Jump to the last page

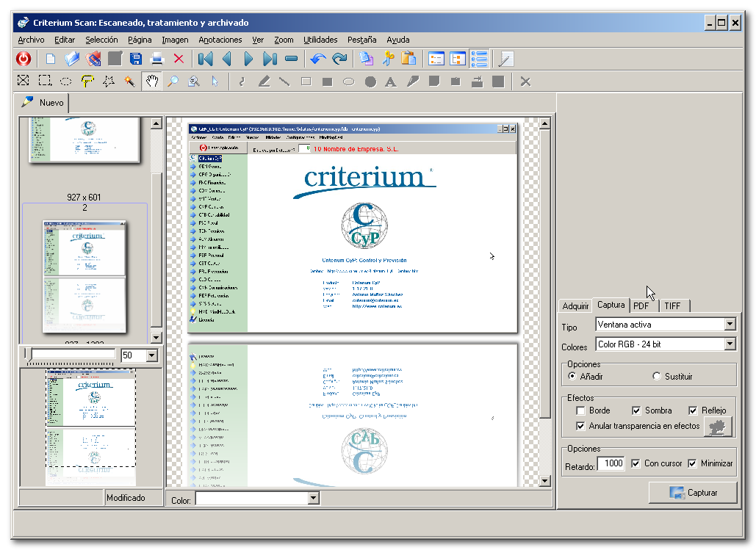pos(270,59)
